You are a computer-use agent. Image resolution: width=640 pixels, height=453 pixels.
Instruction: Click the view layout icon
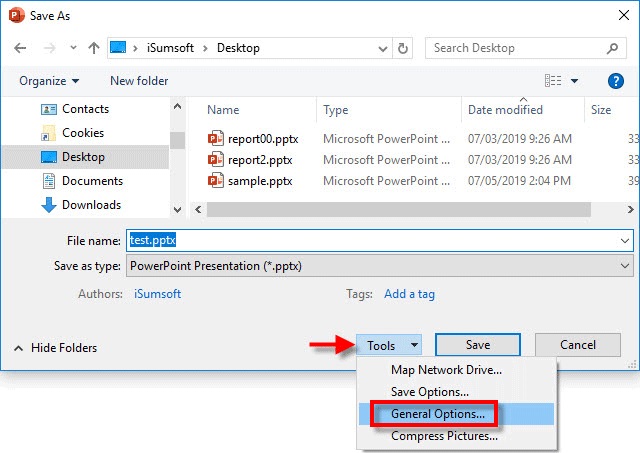[553, 81]
